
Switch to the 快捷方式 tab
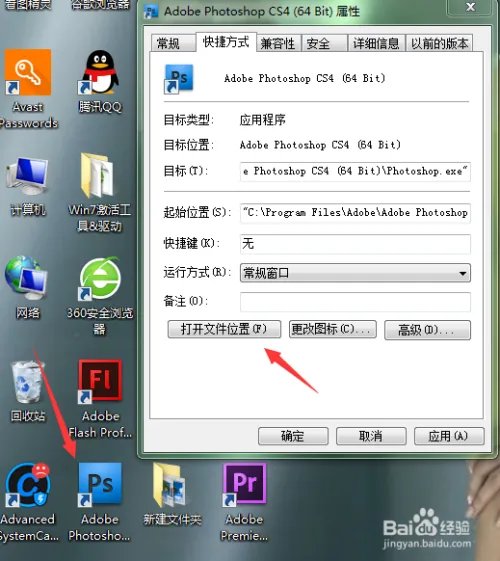click(x=226, y=42)
